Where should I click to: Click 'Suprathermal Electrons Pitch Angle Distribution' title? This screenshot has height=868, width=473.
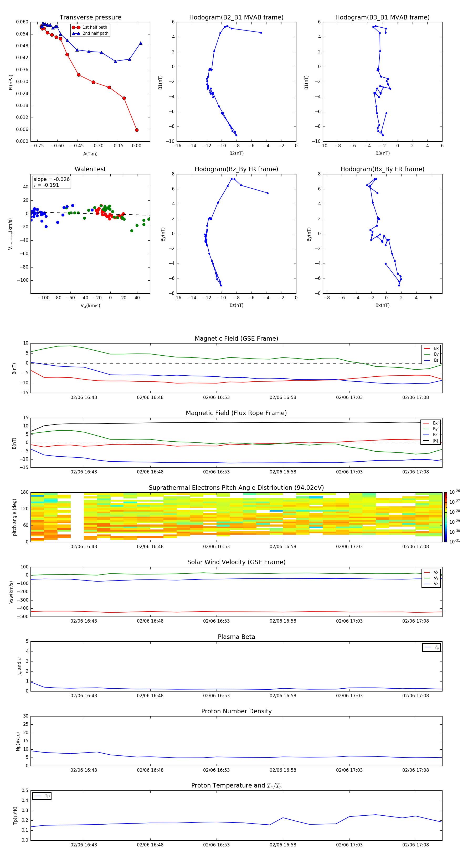pos(236,488)
